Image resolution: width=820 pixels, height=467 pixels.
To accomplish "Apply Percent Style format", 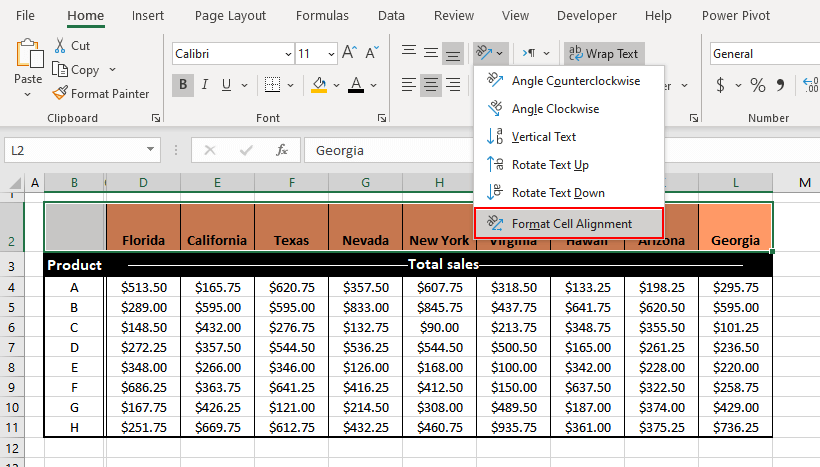I will (x=758, y=85).
